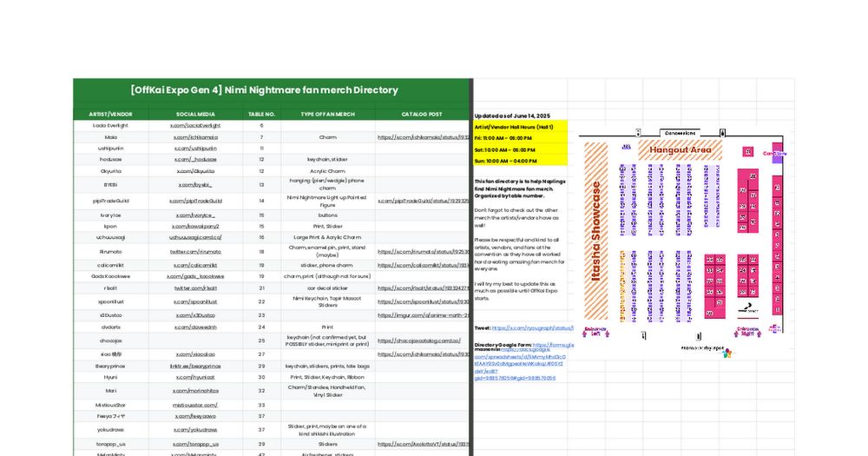Select the Fri: 11:00 AM hours cell
Viewport: 868px width, 456px height.
[x=520, y=138]
